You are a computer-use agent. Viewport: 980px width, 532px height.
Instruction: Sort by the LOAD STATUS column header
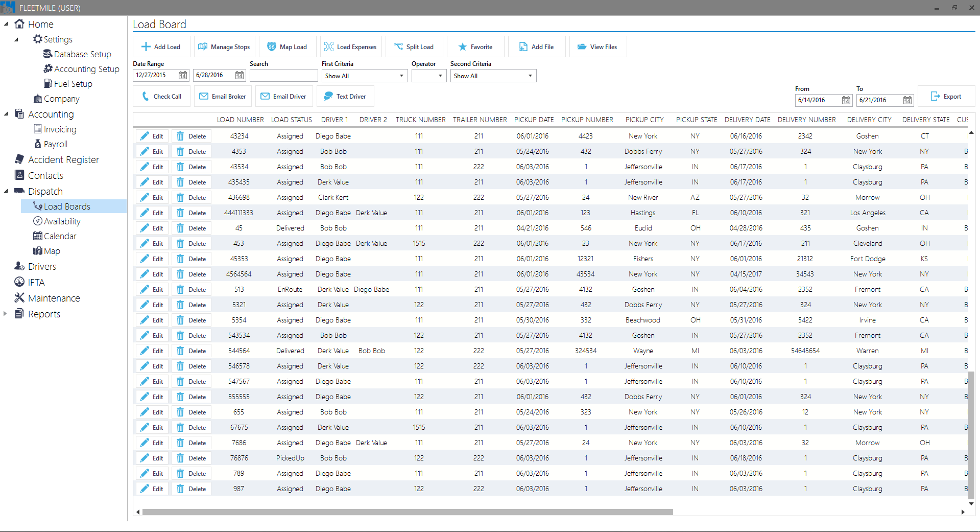[292, 120]
